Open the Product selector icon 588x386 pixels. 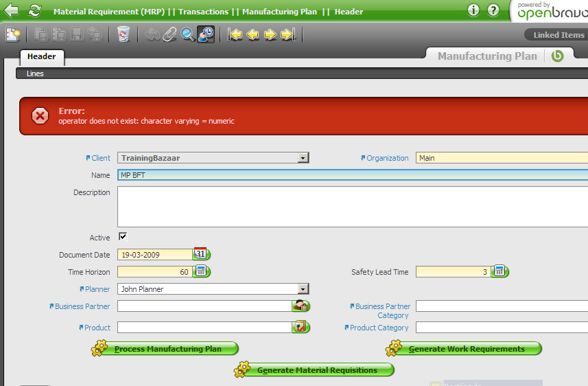coord(299,328)
